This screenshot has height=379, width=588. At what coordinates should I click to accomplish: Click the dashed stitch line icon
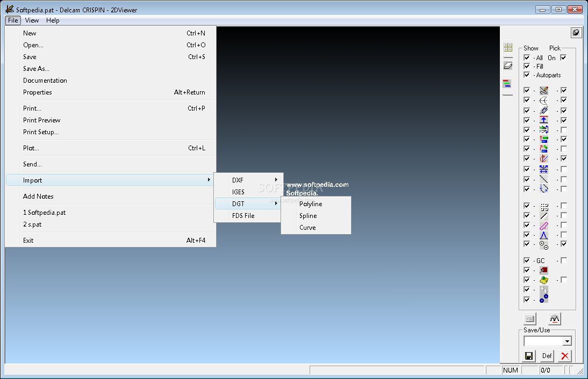(544, 216)
